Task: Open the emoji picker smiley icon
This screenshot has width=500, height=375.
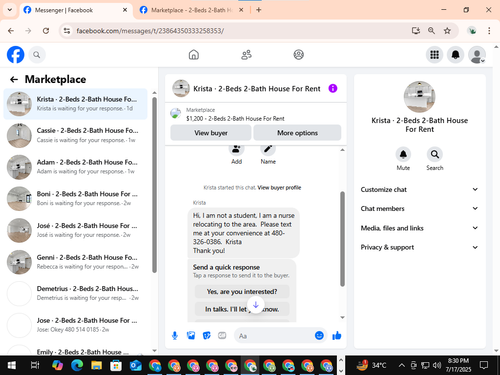Action: pos(319,335)
